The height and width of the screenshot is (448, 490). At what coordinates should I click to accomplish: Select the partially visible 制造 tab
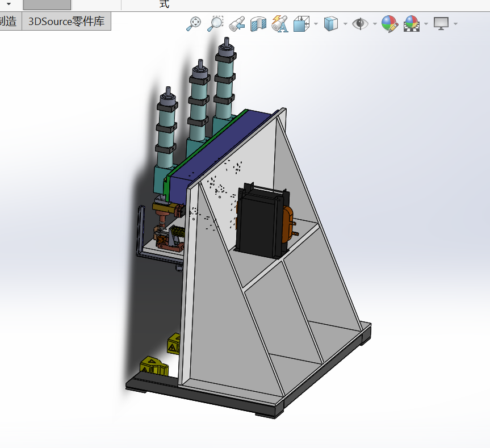click(10, 21)
